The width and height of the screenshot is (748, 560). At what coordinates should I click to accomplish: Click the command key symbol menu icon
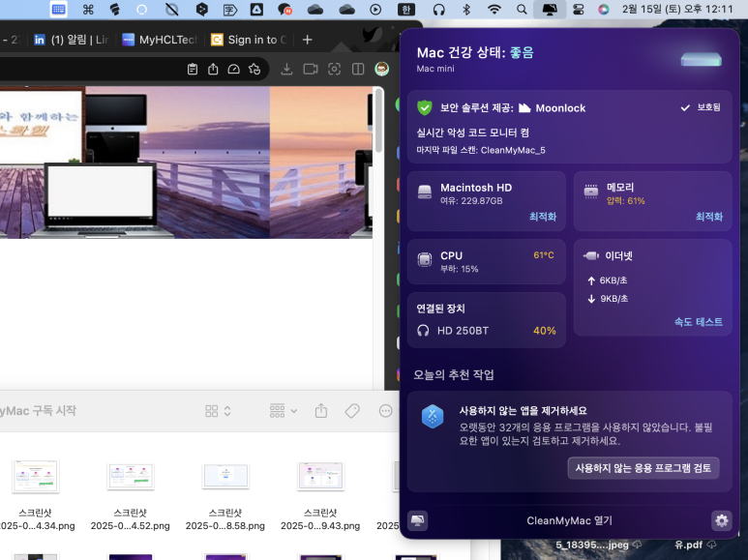tap(88, 9)
